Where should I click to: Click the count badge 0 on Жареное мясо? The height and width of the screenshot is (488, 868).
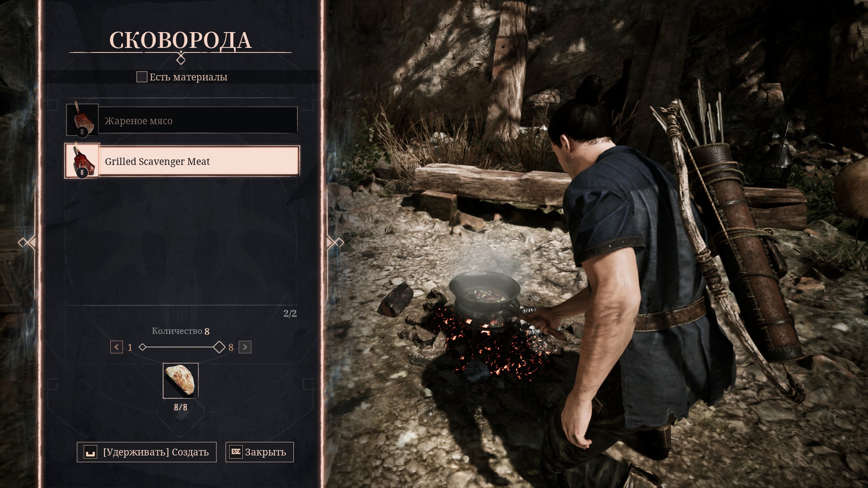point(82,132)
